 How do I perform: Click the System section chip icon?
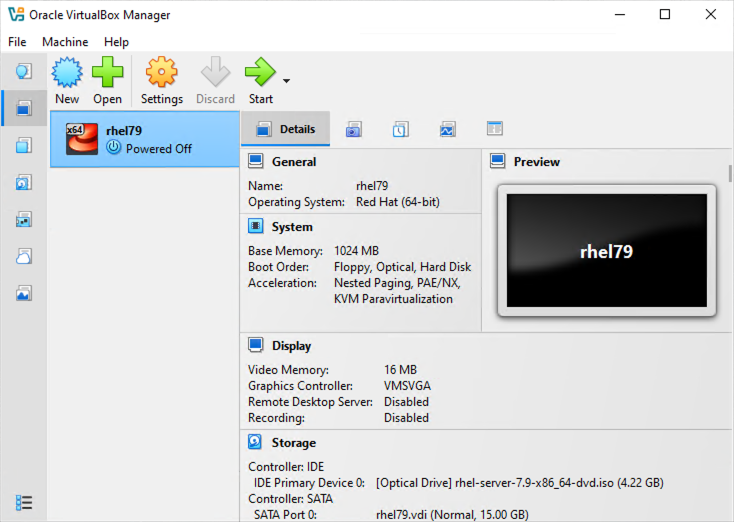pos(256,226)
